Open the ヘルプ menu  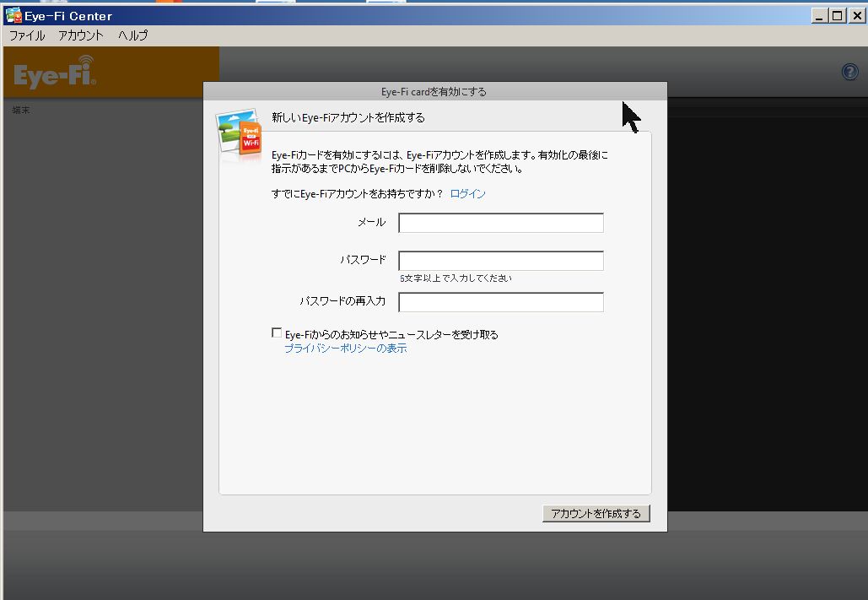point(133,35)
